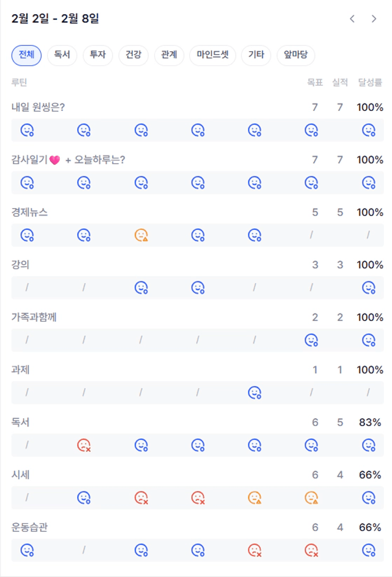Filter routines by the 건강 chip
Image resolution: width=392 pixels, height=577 pixels.
[133, 55]
